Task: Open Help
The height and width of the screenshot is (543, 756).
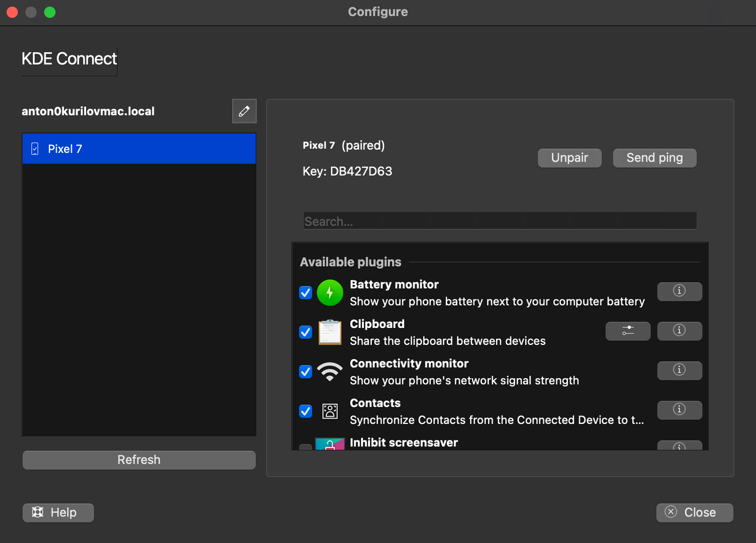Action: pyautogui.click(x=58, y=513)
